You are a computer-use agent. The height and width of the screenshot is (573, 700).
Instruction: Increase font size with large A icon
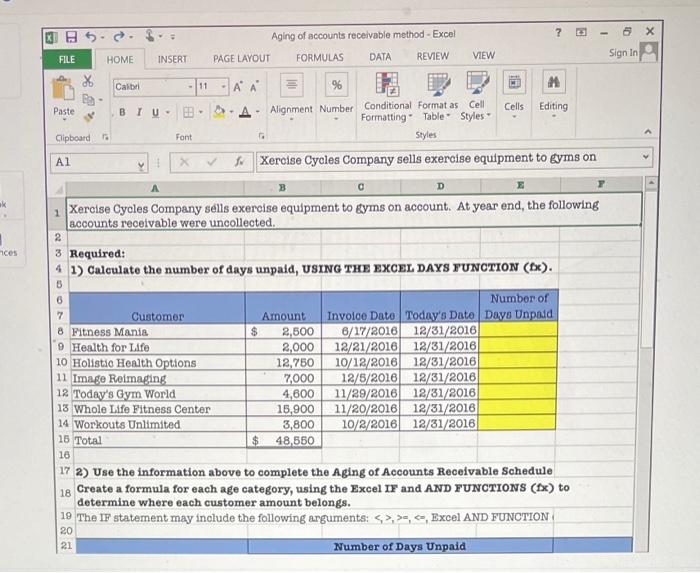238,87
